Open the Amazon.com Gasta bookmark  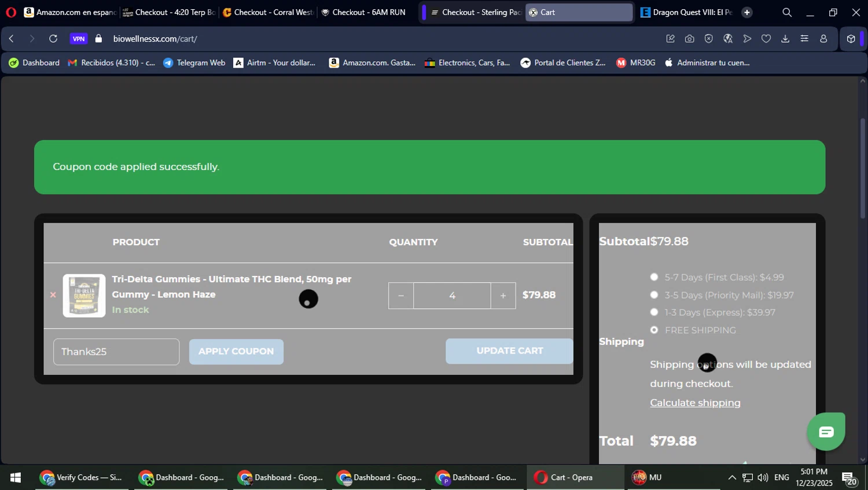[x=372, y=62]
